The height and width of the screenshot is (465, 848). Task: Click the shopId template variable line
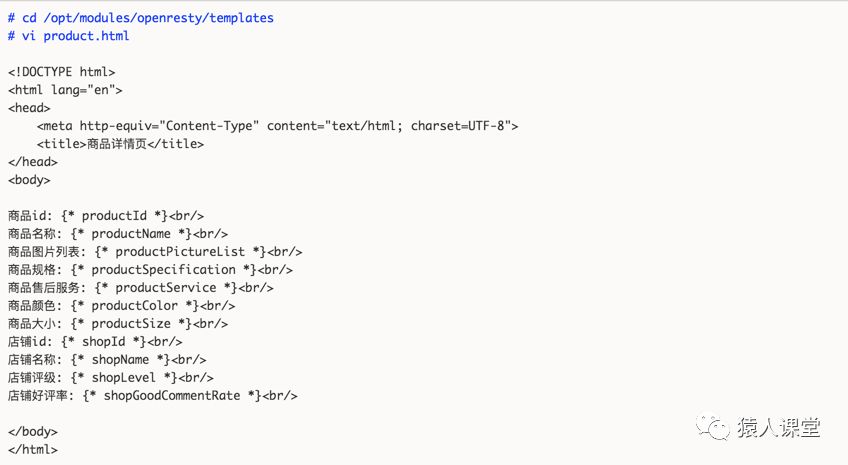95,342
